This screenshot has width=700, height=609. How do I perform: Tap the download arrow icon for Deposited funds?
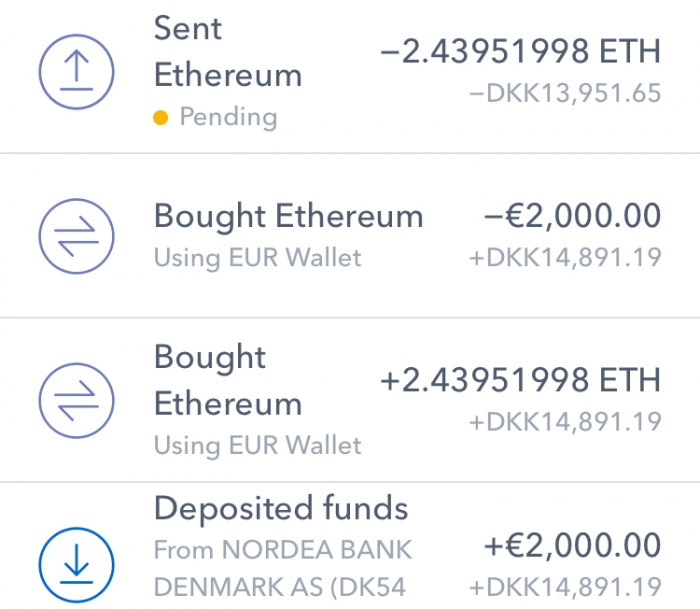click(76, 565)
